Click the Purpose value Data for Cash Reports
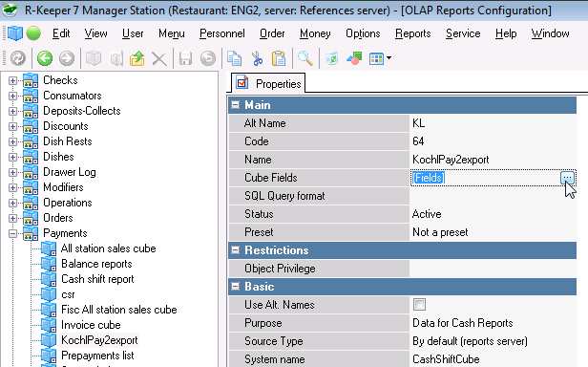This screenshot has height=367, width=588. coord(463,323)
